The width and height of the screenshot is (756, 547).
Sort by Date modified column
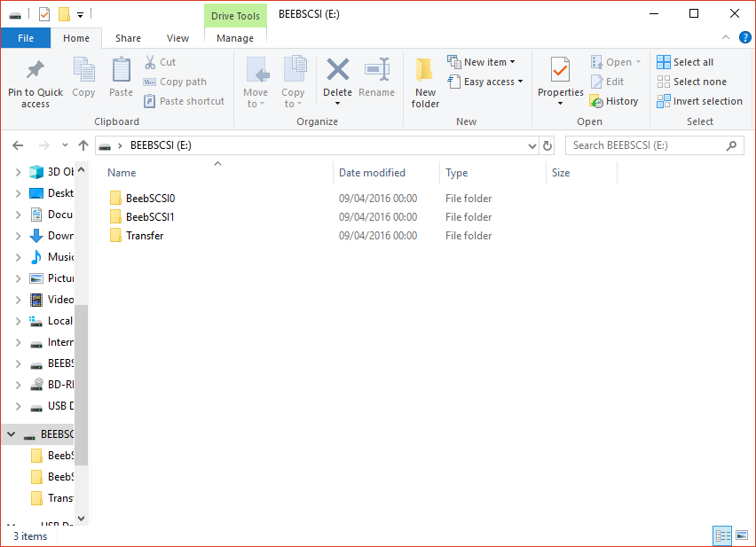point(386,172)
